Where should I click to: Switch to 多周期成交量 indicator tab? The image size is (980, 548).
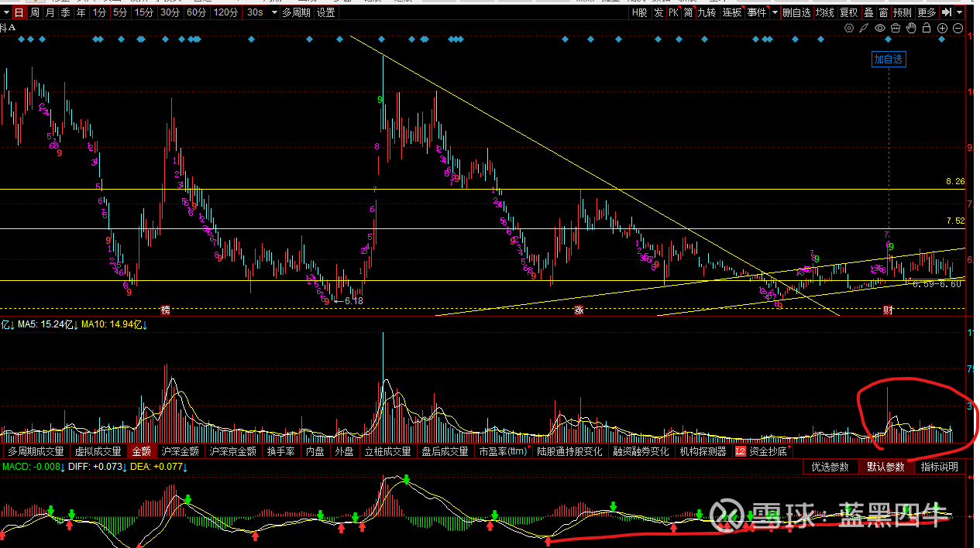click(x=36, y=451)
